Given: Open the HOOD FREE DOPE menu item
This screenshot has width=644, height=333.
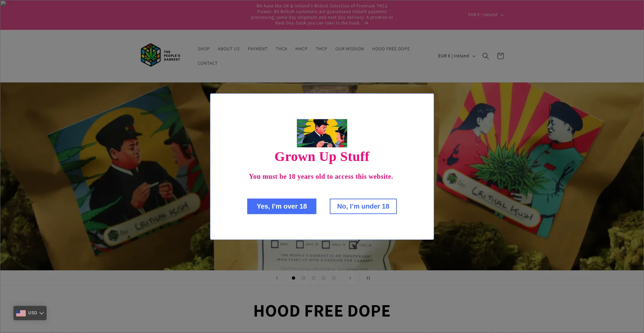Looking at the screenshot, I should point(391,49).
